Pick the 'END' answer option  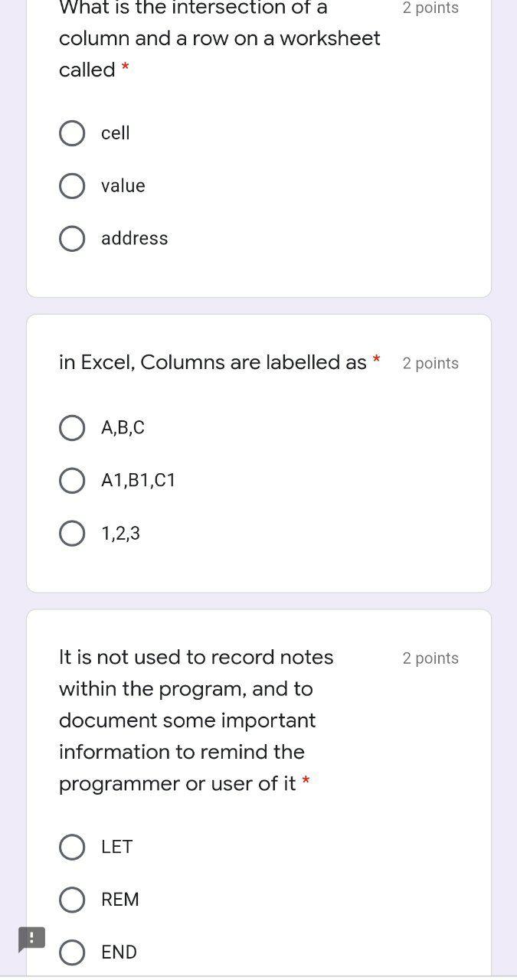coord(72,952)
